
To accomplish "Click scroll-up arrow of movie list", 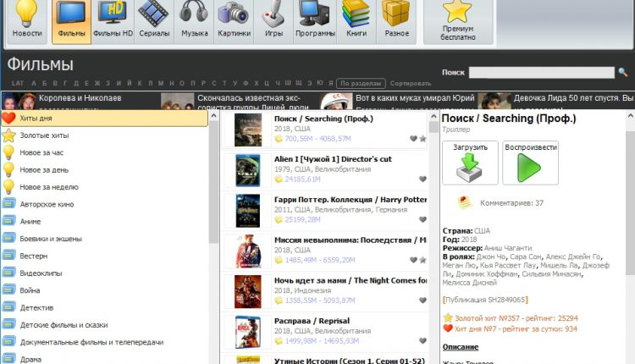I will click(433, 117).
